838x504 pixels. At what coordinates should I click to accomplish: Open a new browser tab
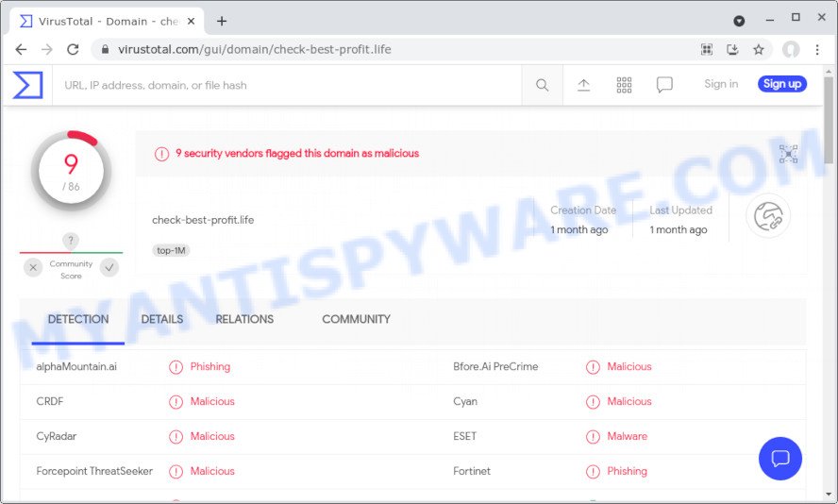click(x=222, y=22)
